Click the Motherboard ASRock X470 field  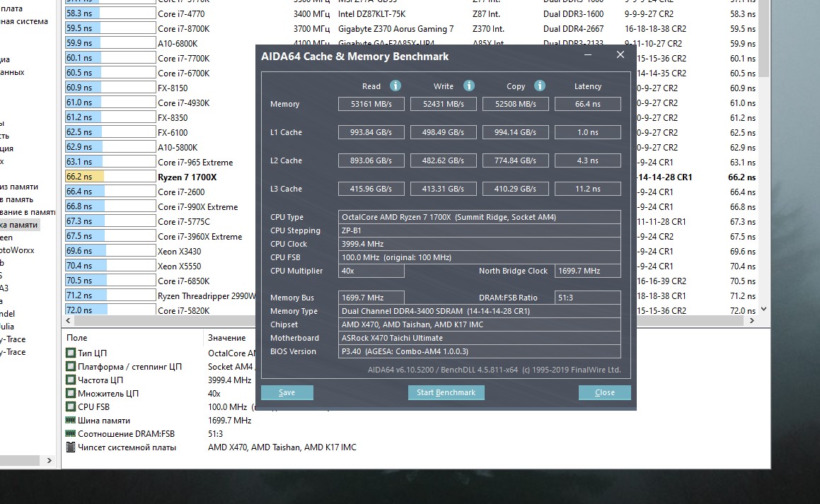pyautogui.click(x=480, y=338)
